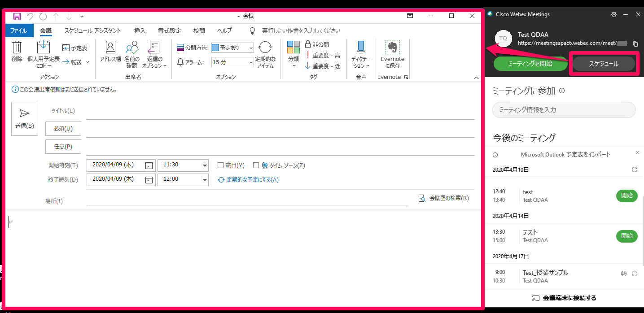This screenshot has height=313, width=644.
Task: Copy the Webex personal room URL
Action: (x=635, y=44)
